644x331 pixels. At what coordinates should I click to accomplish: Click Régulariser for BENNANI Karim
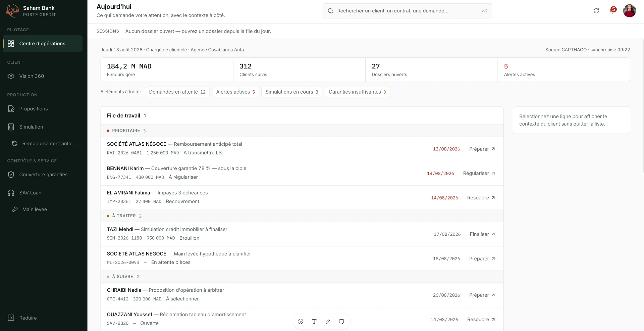pyautogui.click(x=479, y=173)
